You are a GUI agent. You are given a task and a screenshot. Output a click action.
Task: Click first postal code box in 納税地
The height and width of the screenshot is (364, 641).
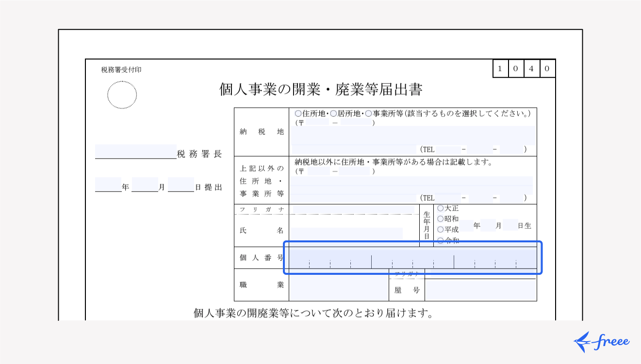click(x=318, y=123)
